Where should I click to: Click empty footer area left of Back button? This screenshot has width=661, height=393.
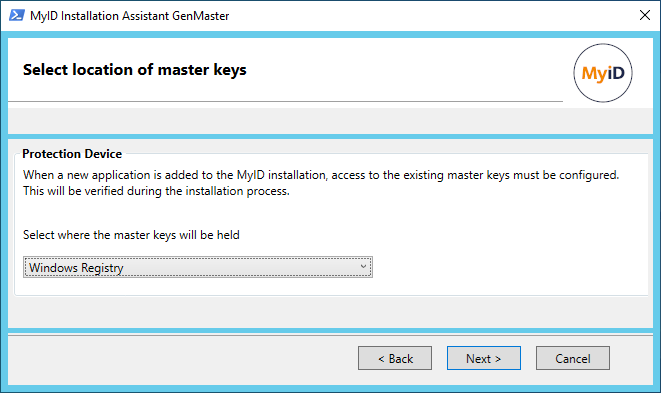click(181, 358)
